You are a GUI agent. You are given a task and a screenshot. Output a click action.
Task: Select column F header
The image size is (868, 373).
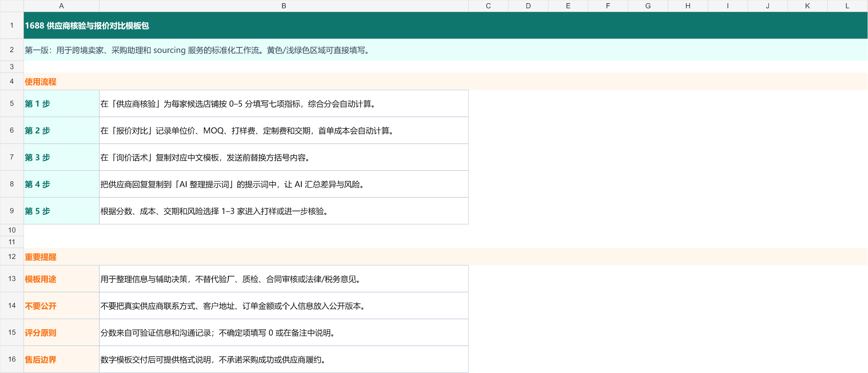click(608, 6)
